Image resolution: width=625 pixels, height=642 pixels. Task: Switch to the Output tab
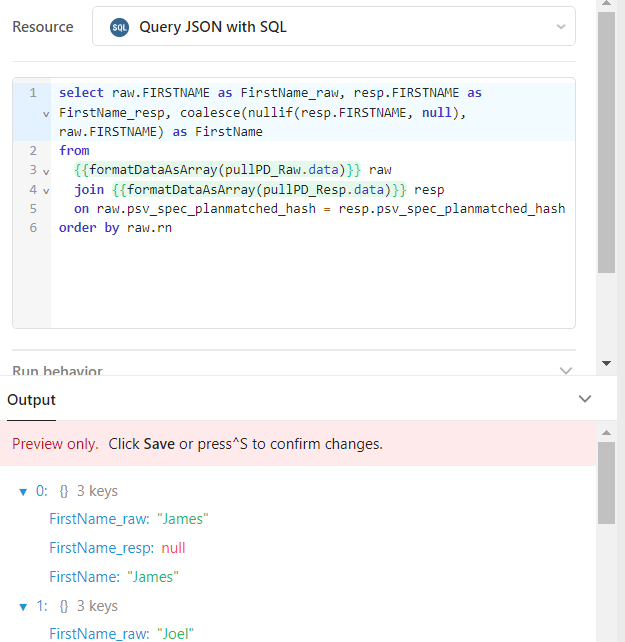31,400
